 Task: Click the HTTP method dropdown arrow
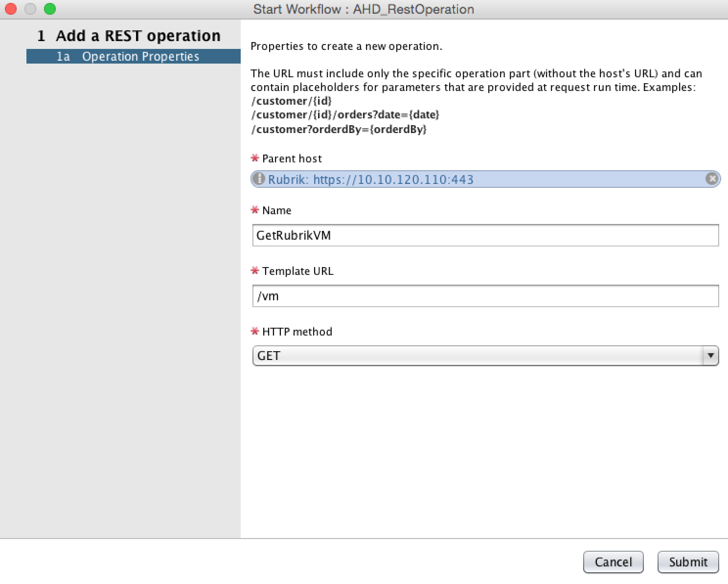(x=710, y=356)
